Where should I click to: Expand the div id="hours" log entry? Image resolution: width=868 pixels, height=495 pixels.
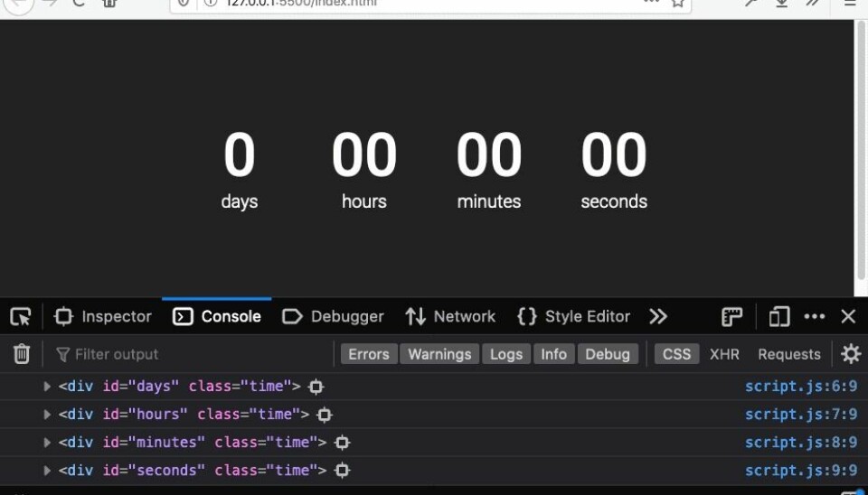tap(47, 415)
